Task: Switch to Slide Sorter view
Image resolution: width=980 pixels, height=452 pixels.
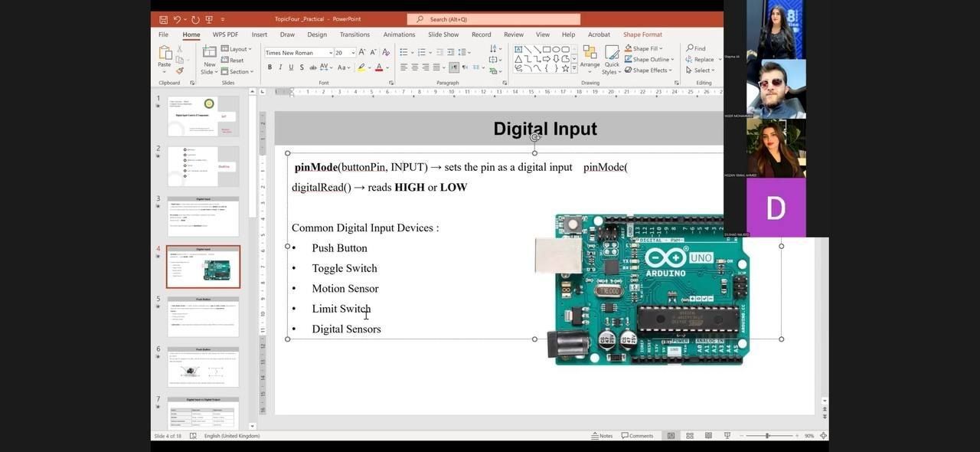Action: [690, 436]
